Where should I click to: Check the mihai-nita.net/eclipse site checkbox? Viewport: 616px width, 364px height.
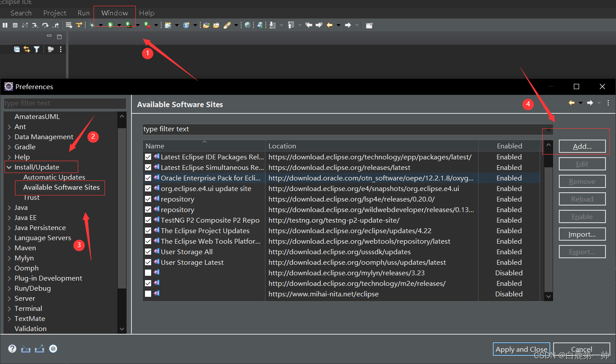tap(148, 294)
